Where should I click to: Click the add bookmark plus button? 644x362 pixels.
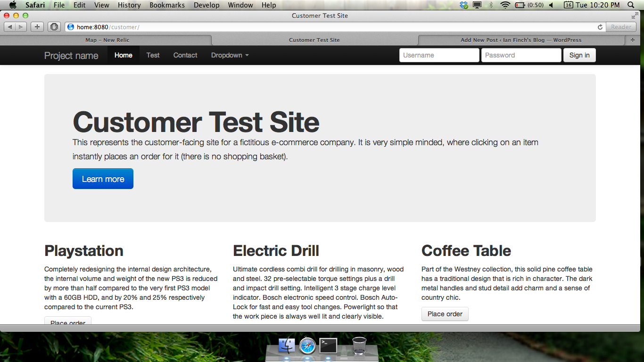(37, 27)
